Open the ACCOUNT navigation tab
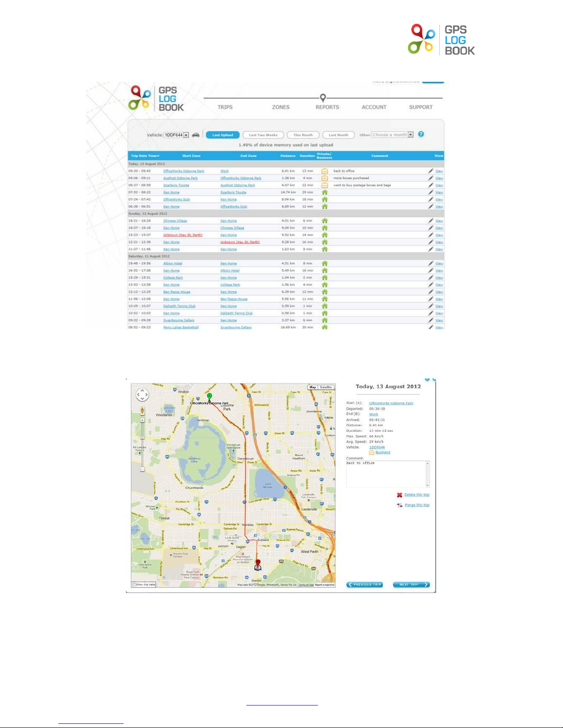The height and width of the screenshot is (728, 563). pos(374,107)
